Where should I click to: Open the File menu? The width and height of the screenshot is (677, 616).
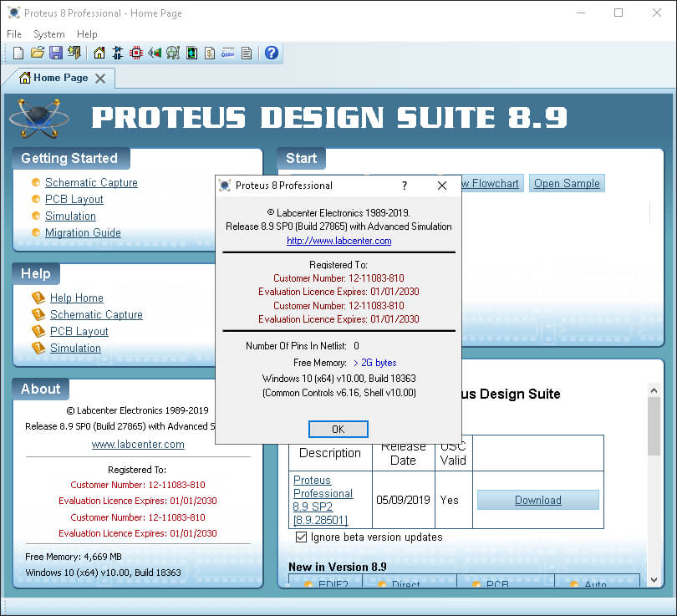[13, 34]
